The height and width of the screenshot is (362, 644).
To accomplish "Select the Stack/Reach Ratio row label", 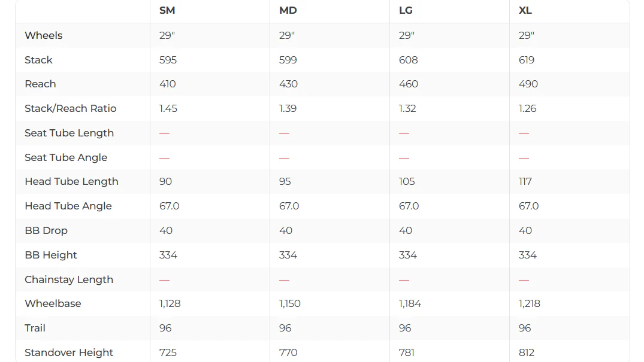I will click(x=71, y=108).
